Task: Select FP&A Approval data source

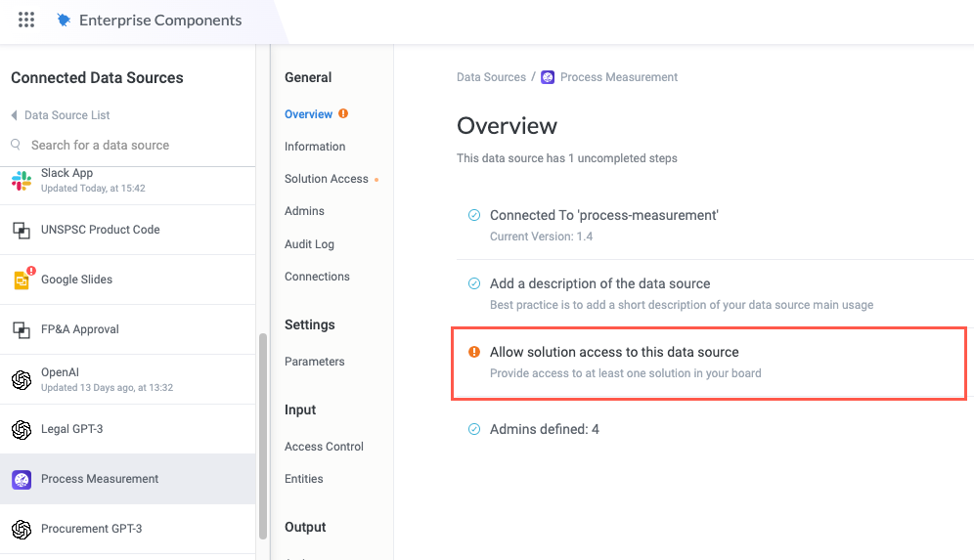Action: (x=128, y=329)
